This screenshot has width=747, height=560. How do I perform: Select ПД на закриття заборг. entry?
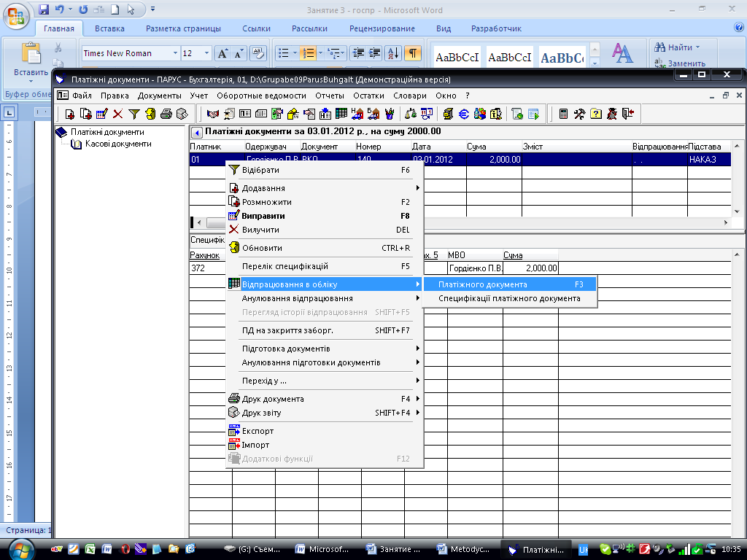[x=324, y=330]
